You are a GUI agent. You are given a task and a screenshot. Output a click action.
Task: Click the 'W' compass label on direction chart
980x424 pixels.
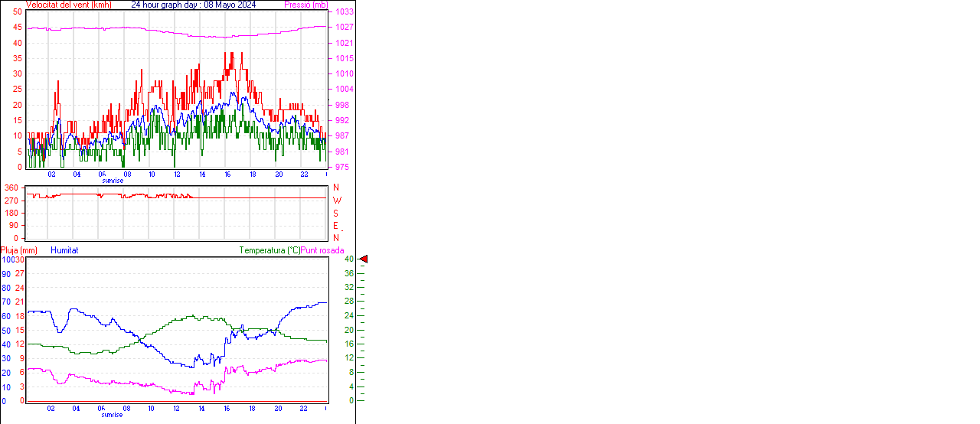(x=336, y=201)
